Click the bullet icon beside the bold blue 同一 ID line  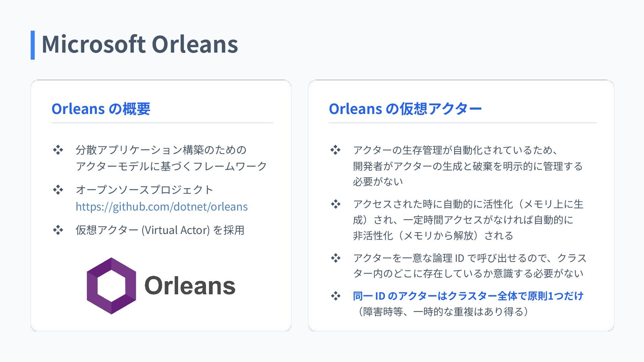335,296
